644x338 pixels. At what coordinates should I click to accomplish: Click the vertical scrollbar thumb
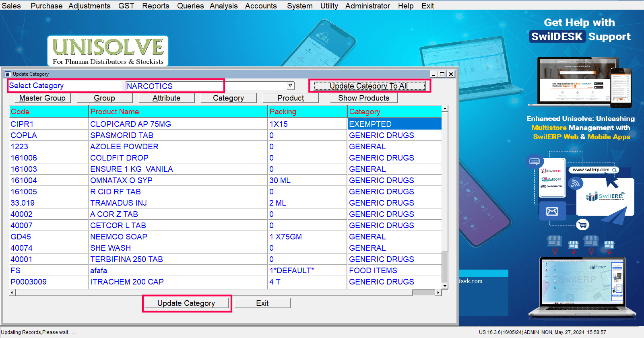click(445, 267)
